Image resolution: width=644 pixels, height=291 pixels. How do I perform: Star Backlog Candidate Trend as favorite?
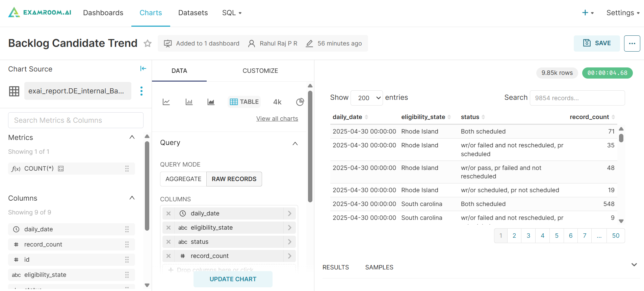148,43
